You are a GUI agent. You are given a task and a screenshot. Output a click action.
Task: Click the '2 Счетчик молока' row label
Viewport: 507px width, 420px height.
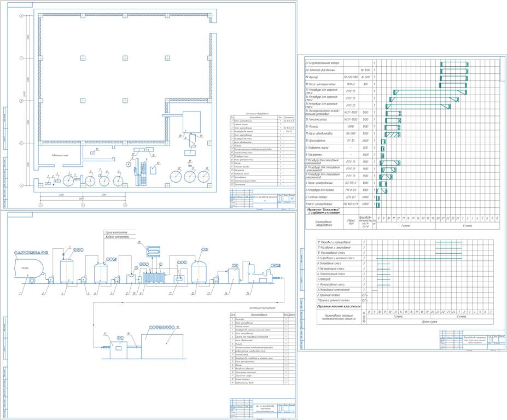[x=316, y=197]
